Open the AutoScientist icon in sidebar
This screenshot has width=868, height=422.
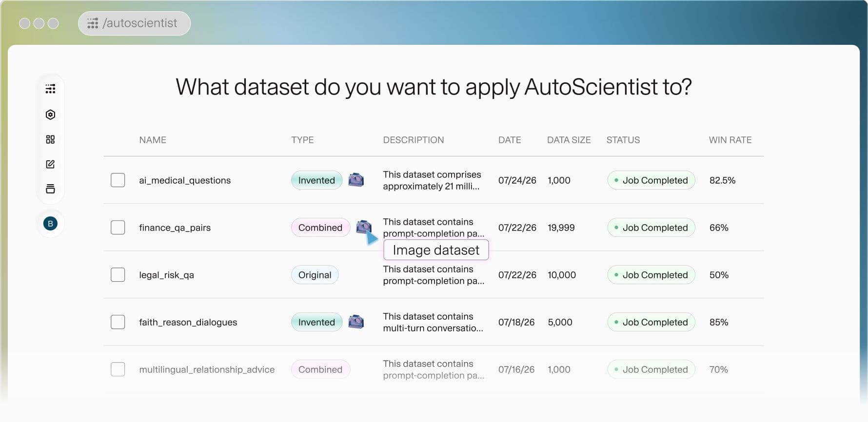pos(50,89)
